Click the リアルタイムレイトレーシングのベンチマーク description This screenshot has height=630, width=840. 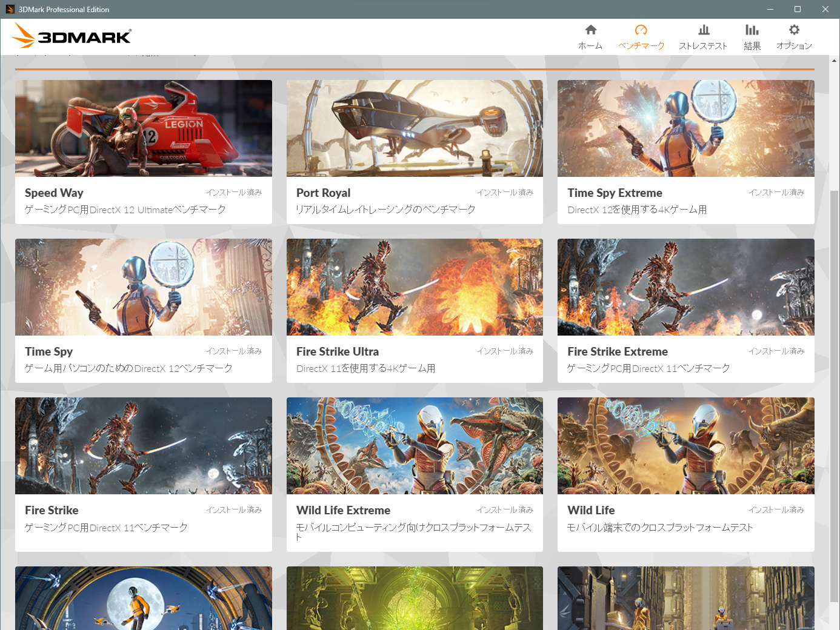(x=386, y=210)
